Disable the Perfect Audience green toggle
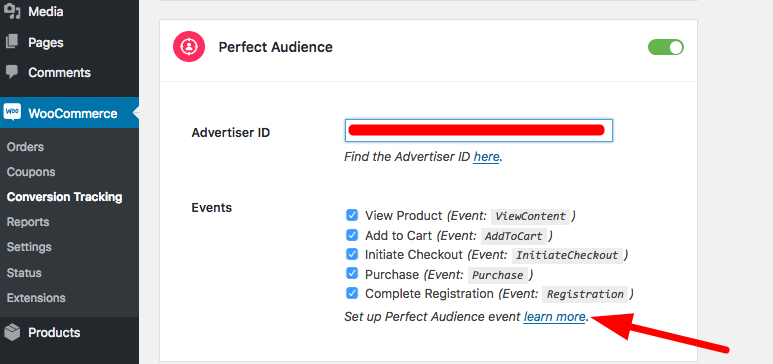 point(666,47)
